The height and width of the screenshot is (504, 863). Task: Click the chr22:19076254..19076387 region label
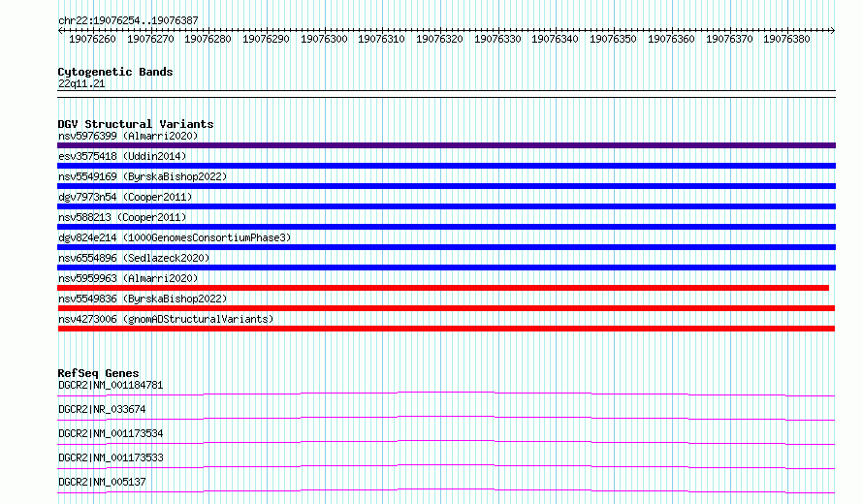(x=128, y=20)
